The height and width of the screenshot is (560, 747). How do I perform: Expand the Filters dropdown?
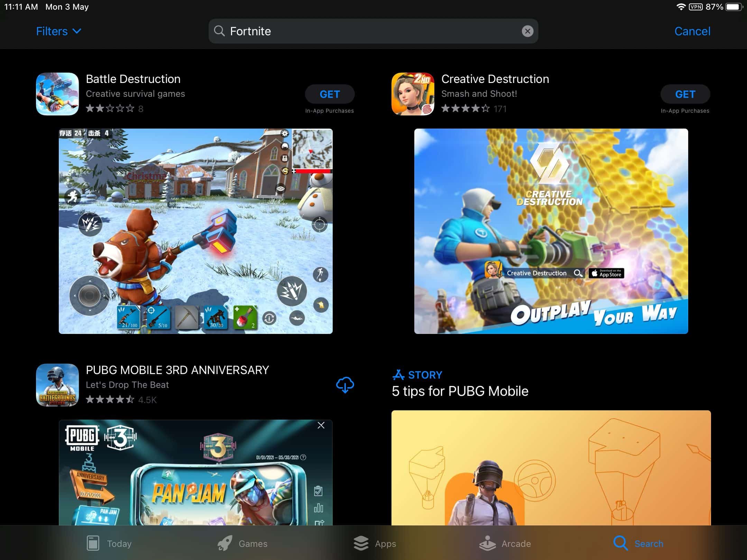[59, 31]
